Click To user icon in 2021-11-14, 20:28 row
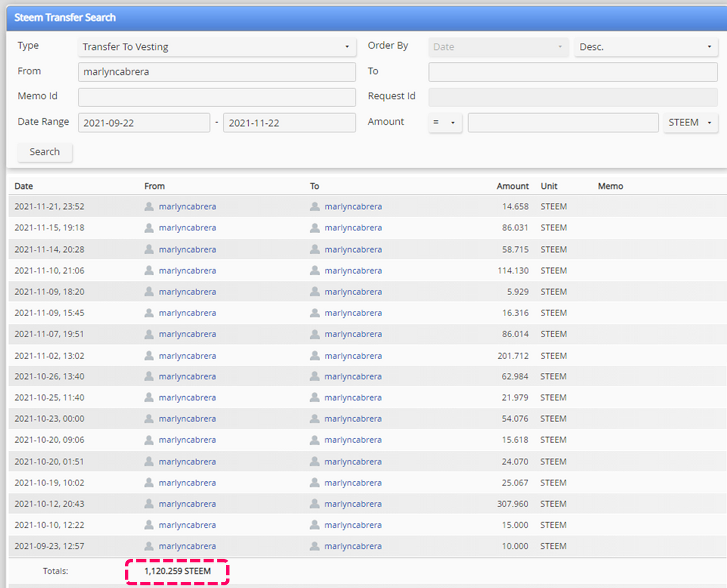The image size is (727, 588). (315, 249)
